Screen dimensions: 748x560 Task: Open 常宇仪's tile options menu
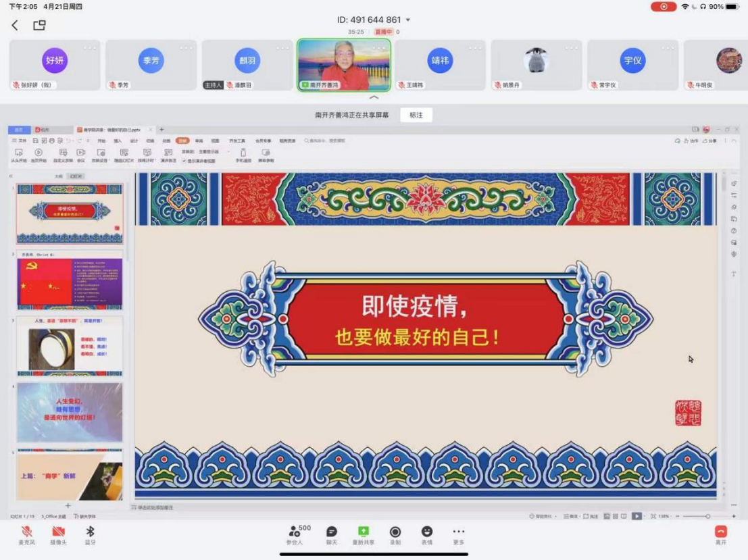pyautogui.click(x=668, y=47)
